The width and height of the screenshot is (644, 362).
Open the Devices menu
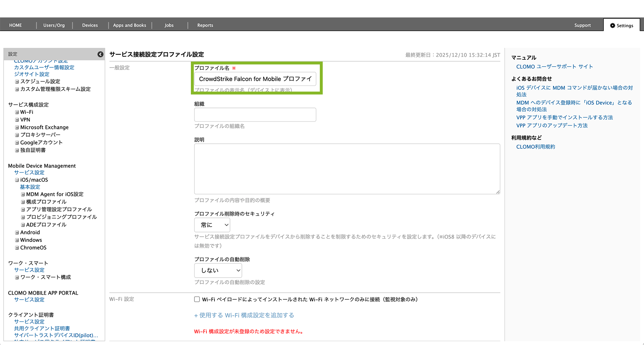tap(90, 25)
